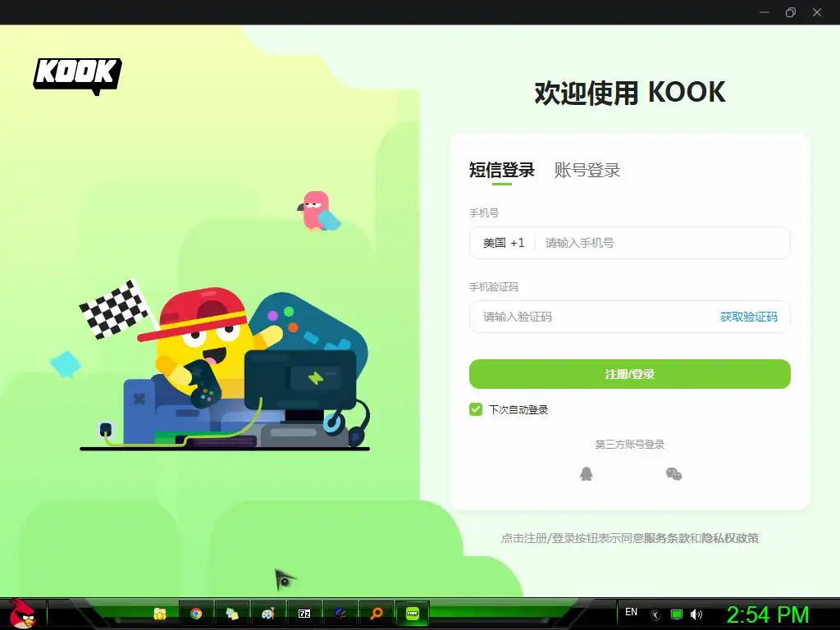Open the file explorer folder taskbar icon
The width and height of the screenshot is (840, 630).
pyautogui.click(x=160, y=614)
